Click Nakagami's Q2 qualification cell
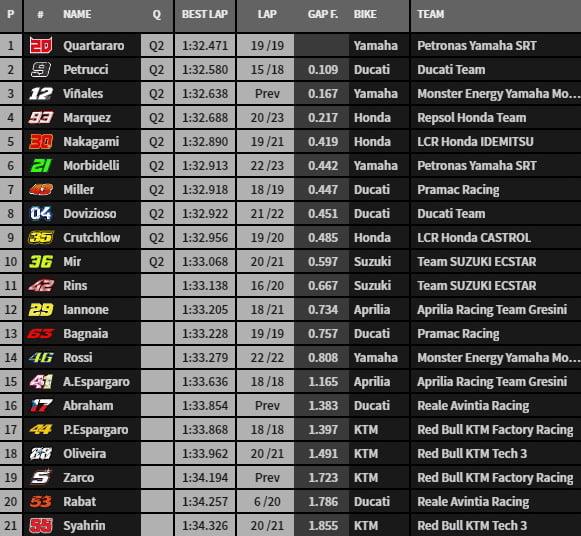 [156, 142]
